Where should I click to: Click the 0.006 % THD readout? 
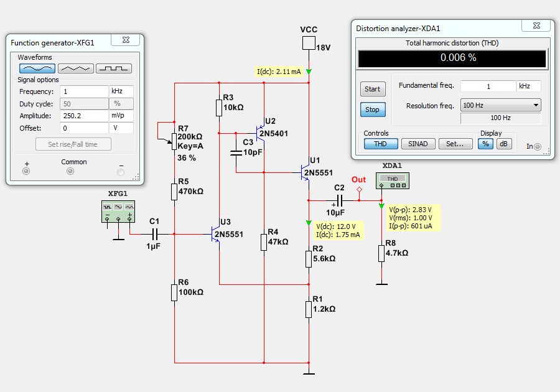452,58
